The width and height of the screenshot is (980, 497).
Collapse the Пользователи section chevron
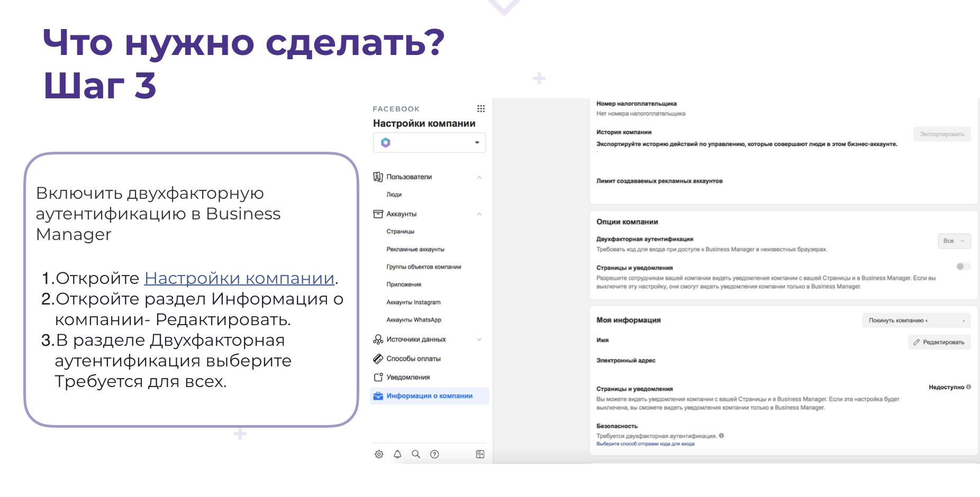point(479,177)
